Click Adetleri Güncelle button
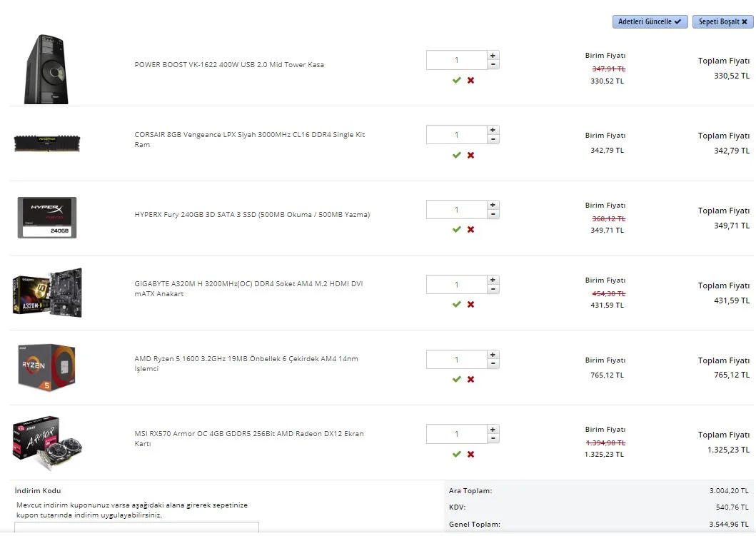 [x=650, y=22]
